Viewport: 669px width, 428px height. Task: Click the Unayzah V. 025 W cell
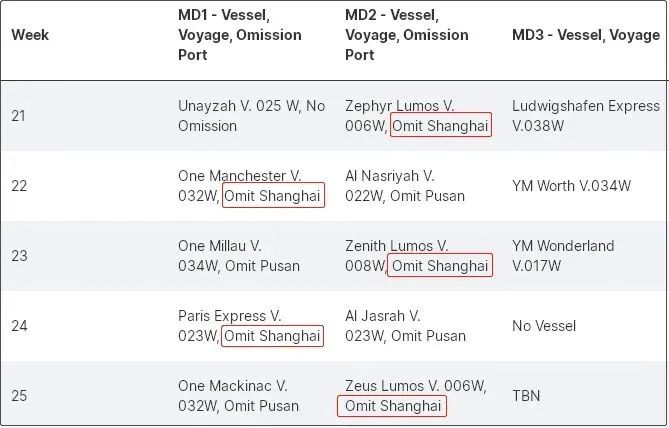[251, 116]
